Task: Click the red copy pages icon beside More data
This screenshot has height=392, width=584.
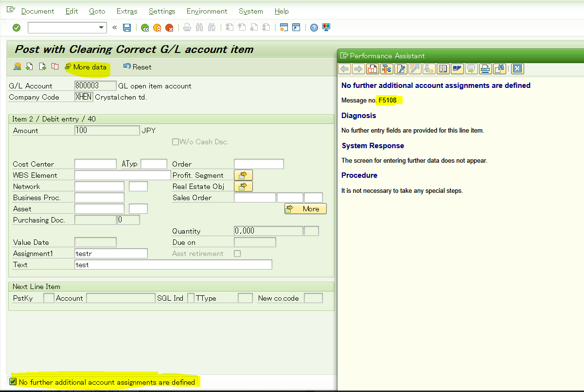Action: 55,67
